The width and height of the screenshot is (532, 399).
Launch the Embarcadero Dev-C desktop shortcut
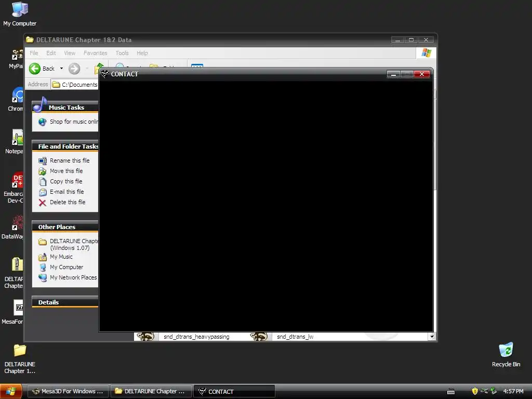coord(17,179)
